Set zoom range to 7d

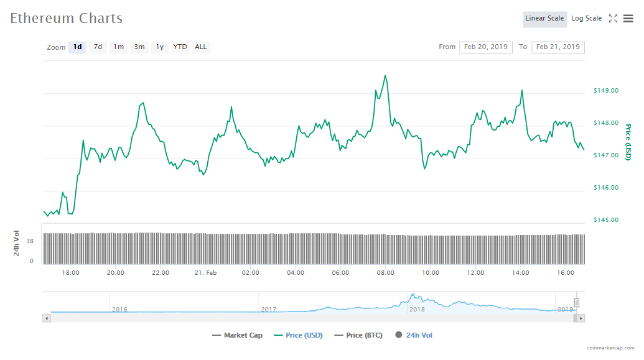tap(98, 47)
